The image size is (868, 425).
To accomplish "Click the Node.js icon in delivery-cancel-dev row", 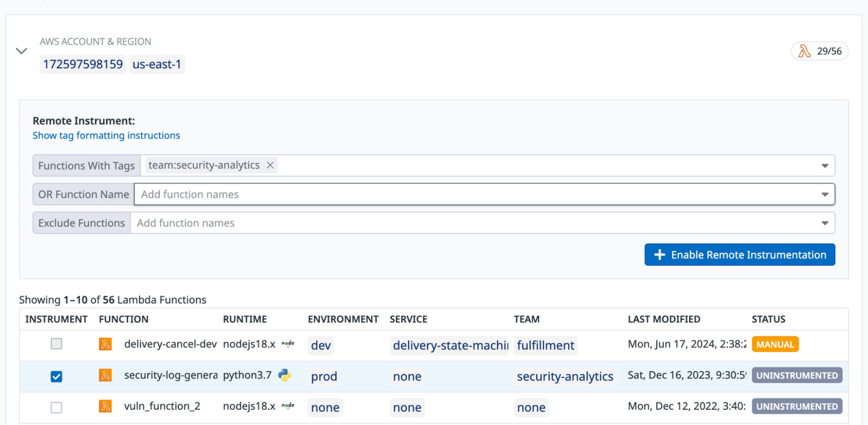I will point(288,343).
